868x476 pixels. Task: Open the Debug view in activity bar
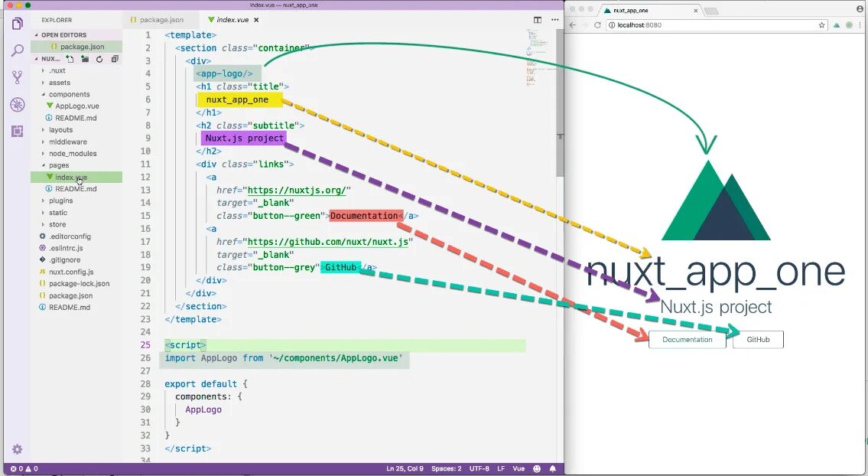pyautogui.click(x=17, y=104)
